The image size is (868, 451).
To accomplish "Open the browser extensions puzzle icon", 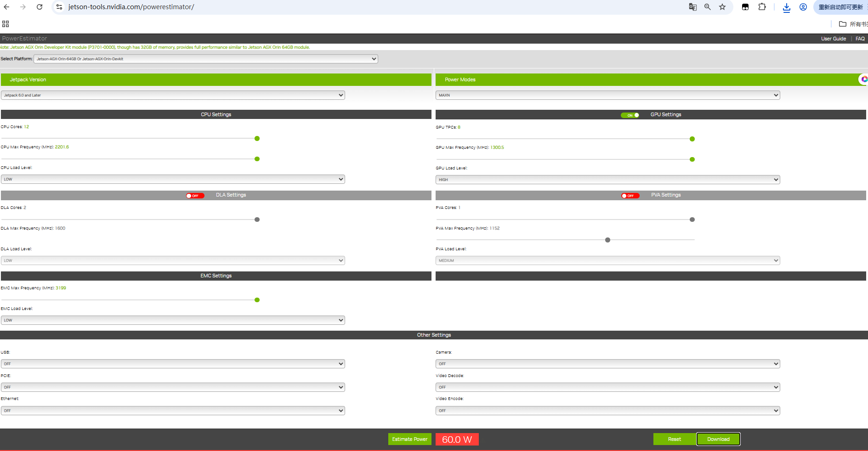I will click(x=762, y=7).
